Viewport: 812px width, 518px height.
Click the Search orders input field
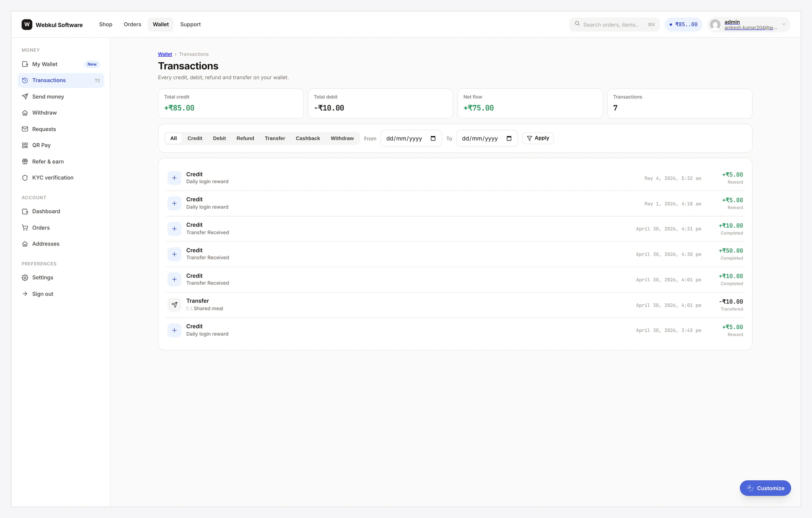pos(614,25)
